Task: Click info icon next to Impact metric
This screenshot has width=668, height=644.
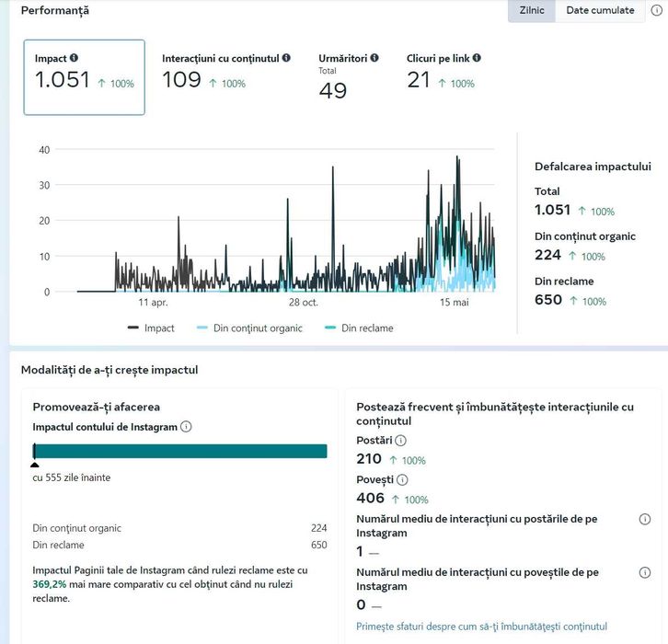Action: 75,59
